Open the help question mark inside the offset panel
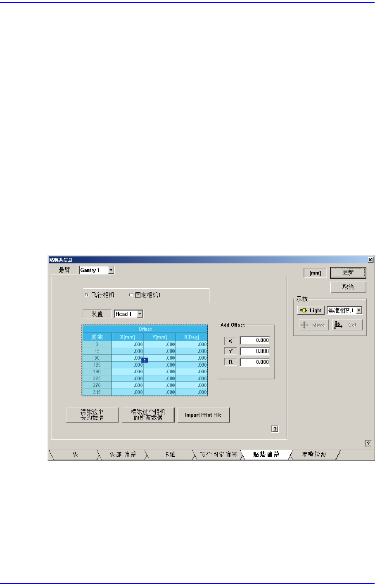The width and height of the screenshot is (375, 588). [x=275, y=429]
